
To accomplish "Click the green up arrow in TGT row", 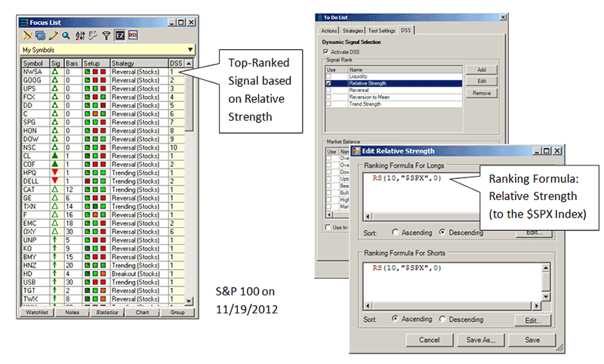I will [55, 291].
